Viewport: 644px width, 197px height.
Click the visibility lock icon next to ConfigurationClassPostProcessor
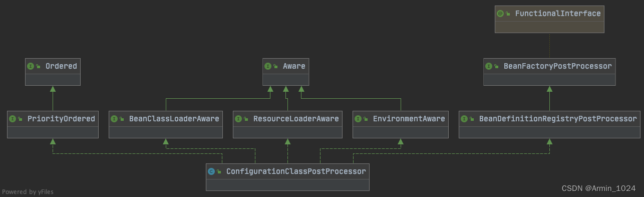tap(219, 172)
